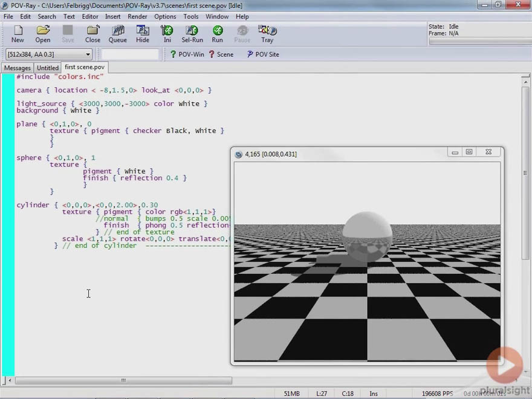Minimize the render preview window
532x399 pixels.
click(x=455, y=152)
